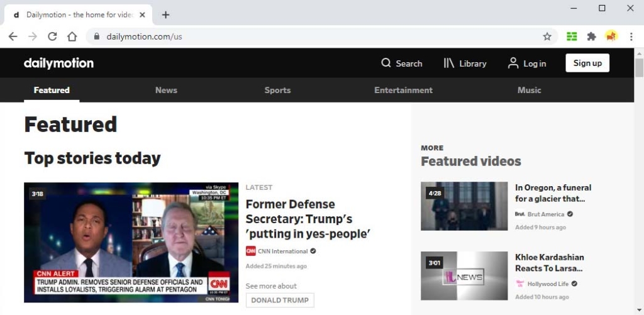
Task: Click the 'Top stories today' heading
Action: [92, 158]
